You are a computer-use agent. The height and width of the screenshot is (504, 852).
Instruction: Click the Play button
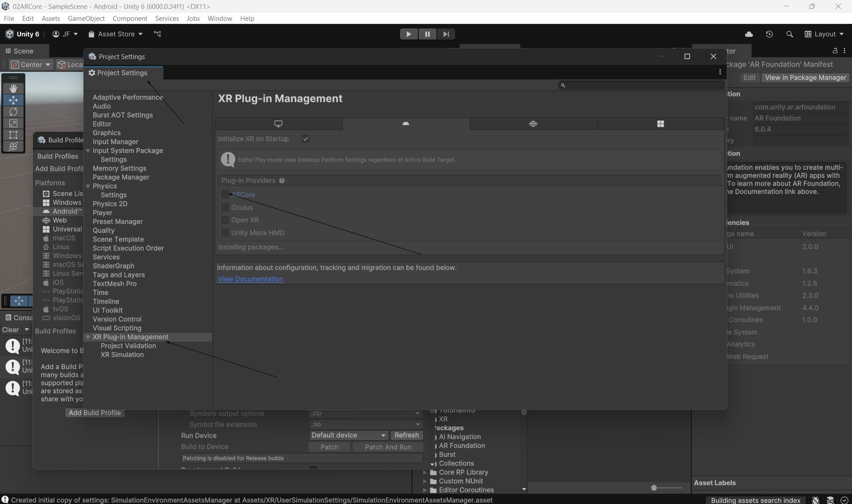408,34
